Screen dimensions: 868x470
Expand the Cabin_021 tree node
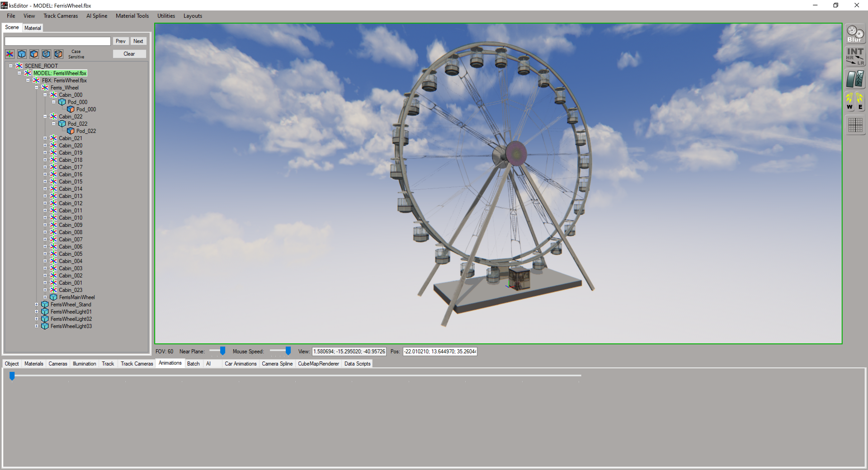45,138
